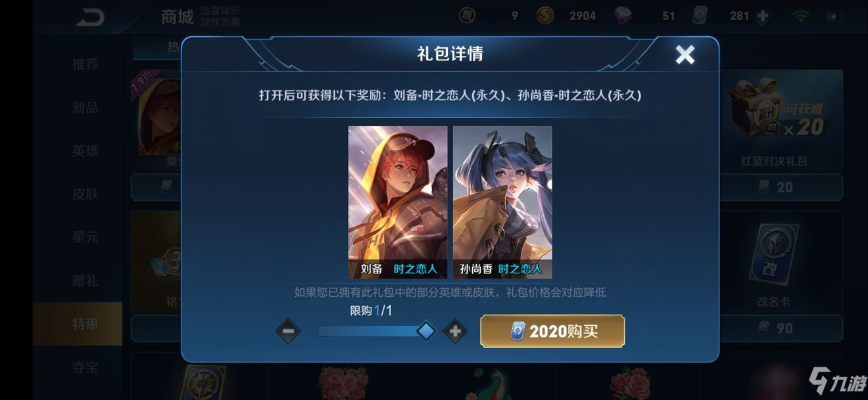The image size is (868, 400).
Task: Click the Wi-Fi signal status icon
Action: click(x=802, y=15)
